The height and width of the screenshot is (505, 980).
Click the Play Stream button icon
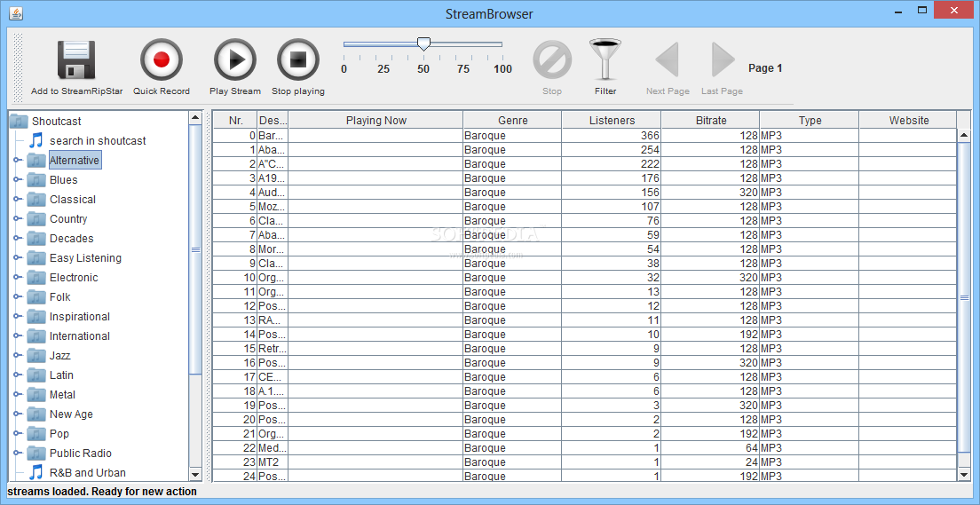click(x=235, y=60)
